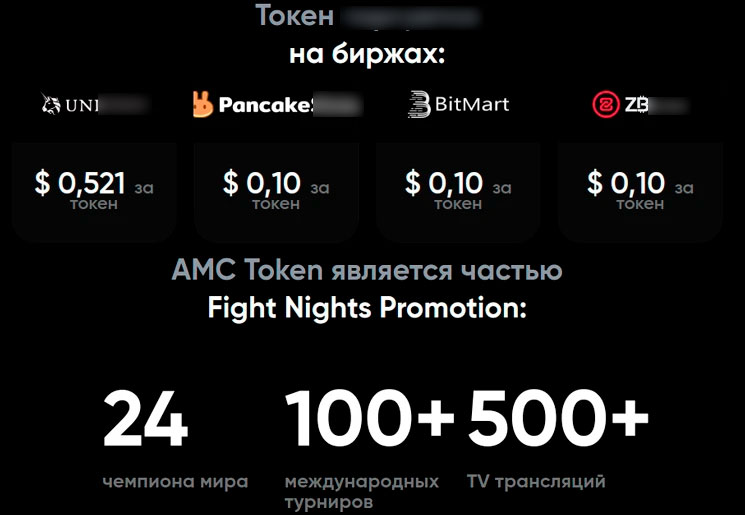This screenshot has width=745, height=515.
Task: Click the Uniswap unicorn icon
Action: [51, 103]
